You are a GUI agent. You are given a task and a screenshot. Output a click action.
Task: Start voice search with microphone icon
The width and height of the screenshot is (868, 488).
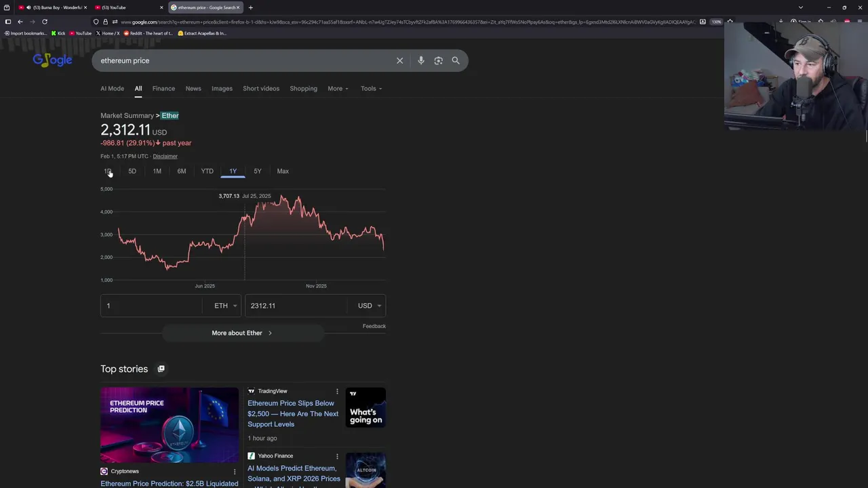point(421,60)
